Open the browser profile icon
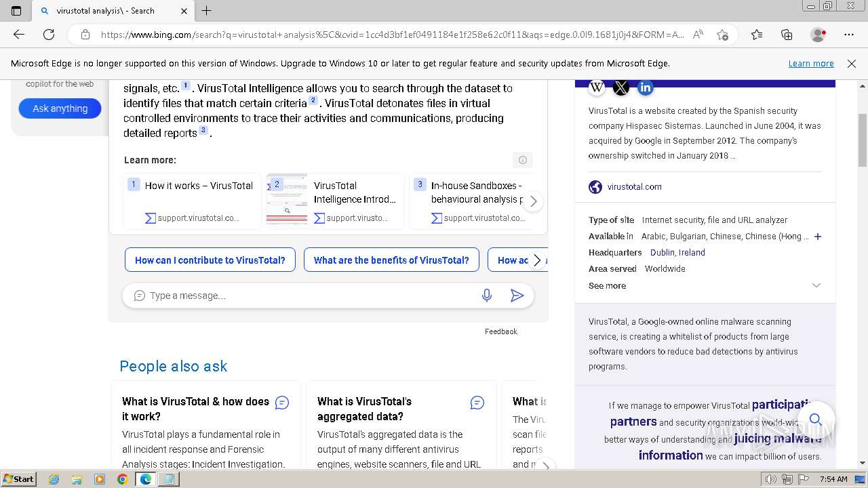The image size is (868, 488). point(818,35)
